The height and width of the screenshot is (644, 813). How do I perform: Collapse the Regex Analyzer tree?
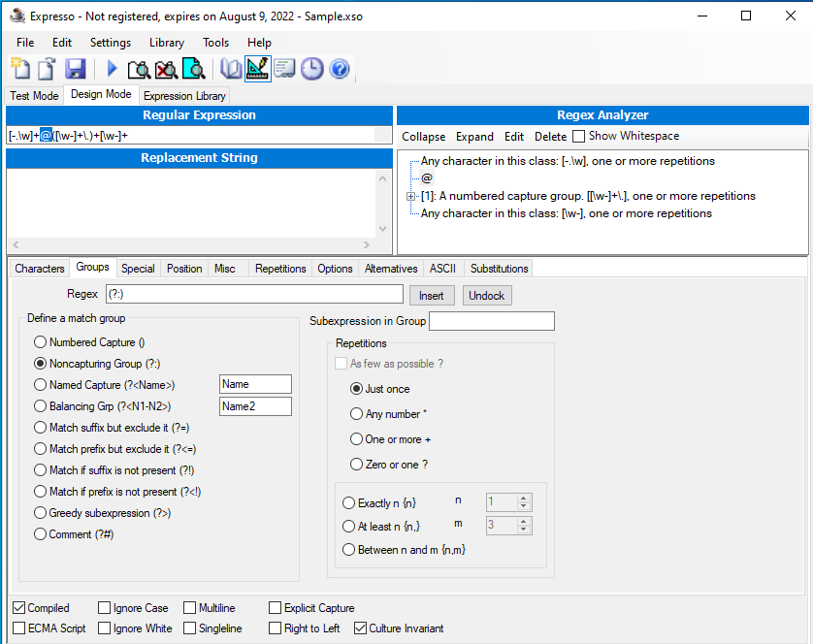click(x=423, y=136)
